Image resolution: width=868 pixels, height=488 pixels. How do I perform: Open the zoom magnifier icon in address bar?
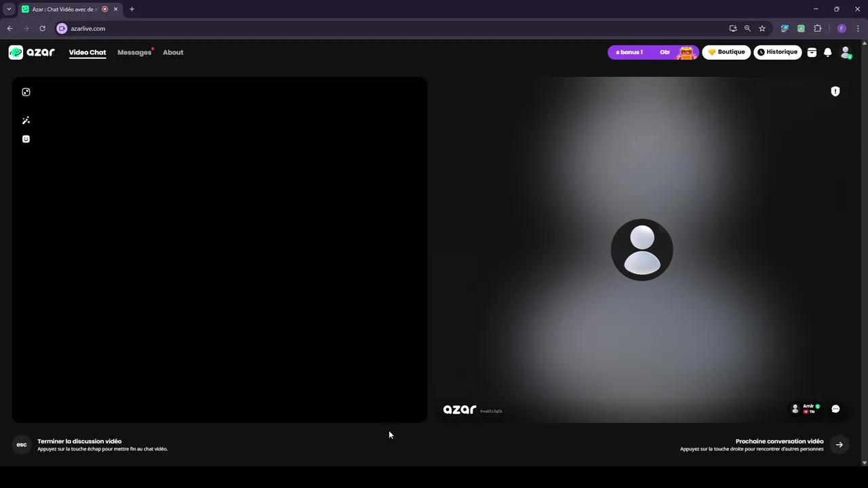(x=747, y=28)
